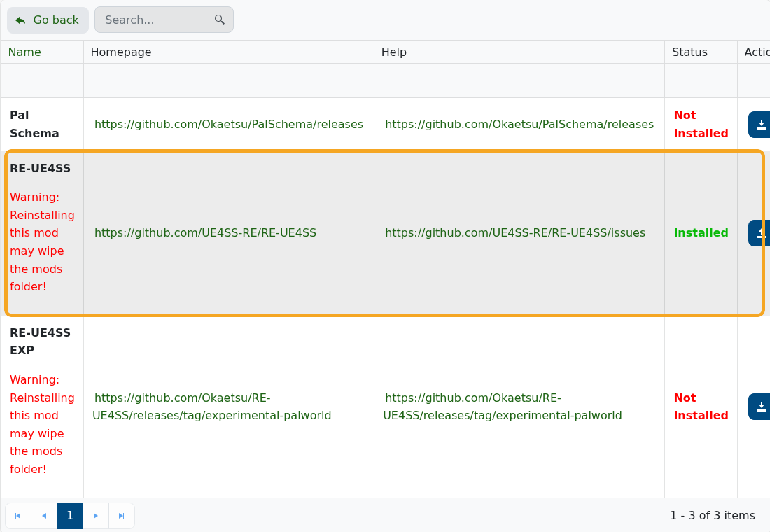
Task: Go to last page of results
Action: pos(121,516)
